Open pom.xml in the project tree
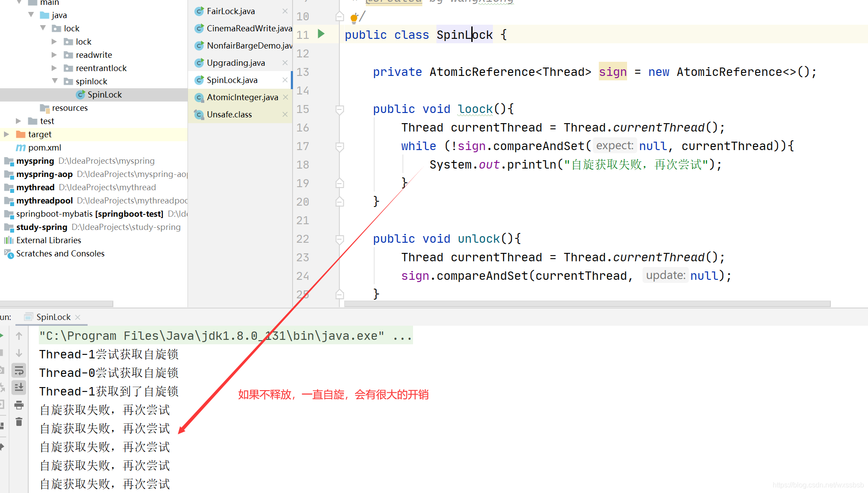The width and height of the screenshot is (868, 493). point(44,147)
